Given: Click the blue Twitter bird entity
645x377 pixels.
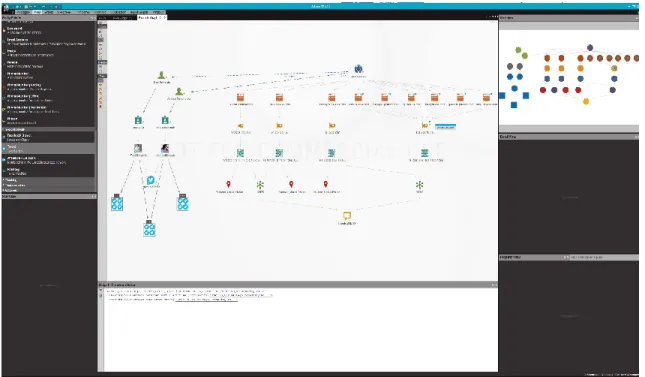Looking at the screenshot, I should pyautogui.click(x=151, y=180).
